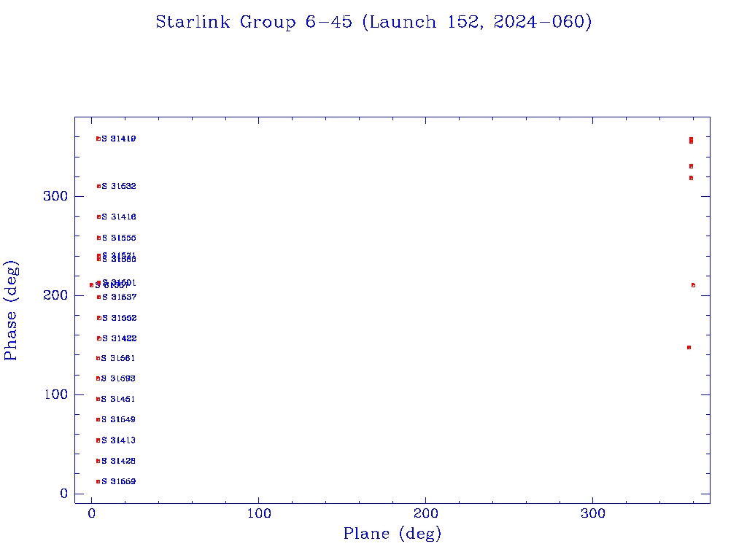Select the data point labeled S 31561

[x=98, y=358]
